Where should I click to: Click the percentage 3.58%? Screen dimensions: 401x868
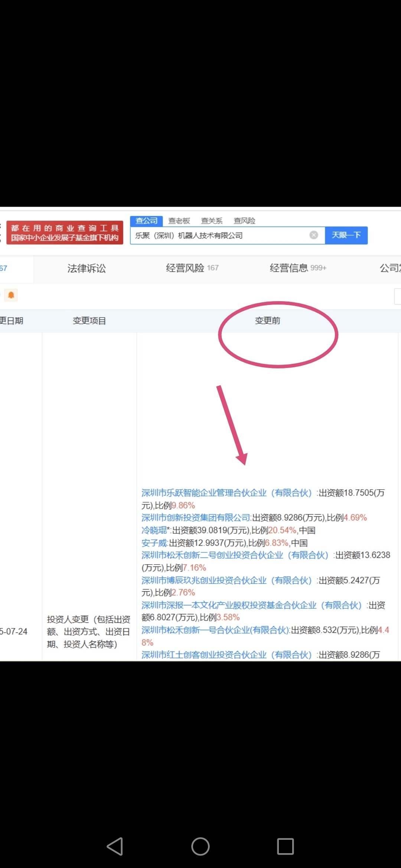(x=228, y=617)
